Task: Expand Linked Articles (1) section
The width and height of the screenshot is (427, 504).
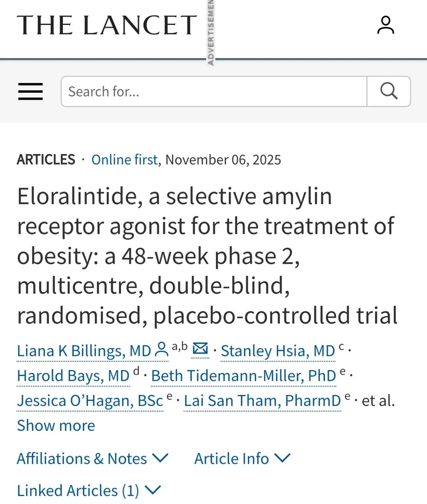Action: (89, 491)
